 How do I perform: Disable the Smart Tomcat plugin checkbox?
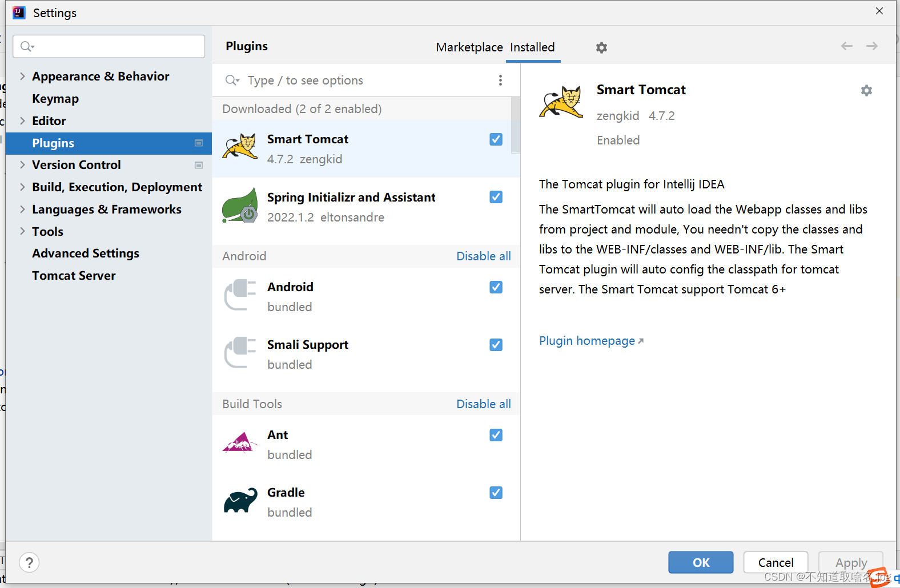496,139
